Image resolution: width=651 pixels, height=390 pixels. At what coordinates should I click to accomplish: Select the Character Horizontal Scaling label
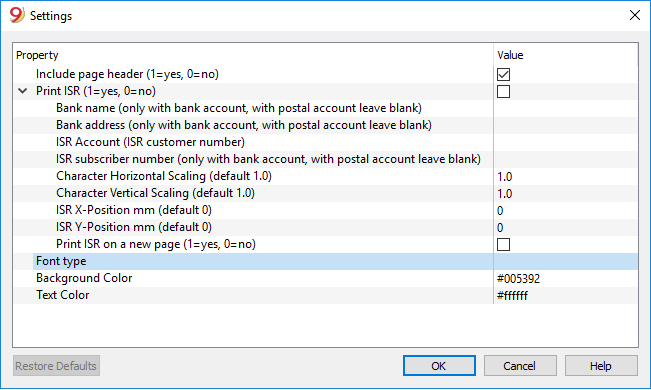point(164,176)
